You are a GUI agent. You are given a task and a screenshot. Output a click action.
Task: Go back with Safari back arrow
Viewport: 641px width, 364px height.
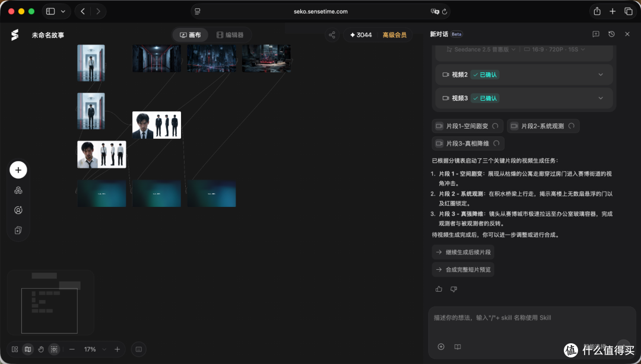tap(83, 11)
